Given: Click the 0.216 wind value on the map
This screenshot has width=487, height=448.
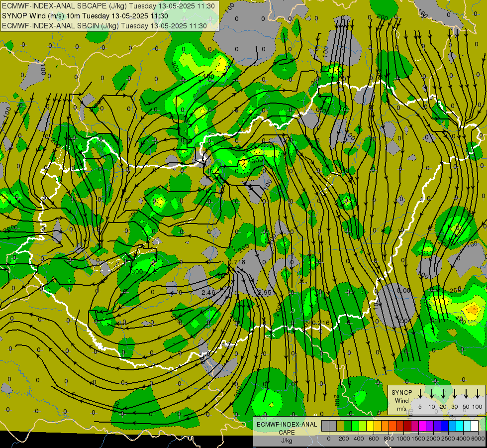Looking at the screenshot, I should (321, 323).
